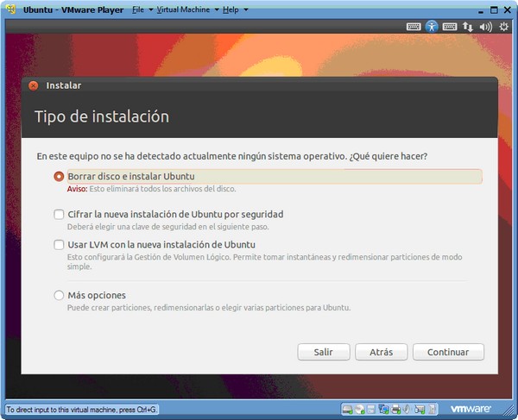This screenshot has width=518, height=420.
Task: Select the 'Más opciones' radio button
Action: click(x=59, y=295)
